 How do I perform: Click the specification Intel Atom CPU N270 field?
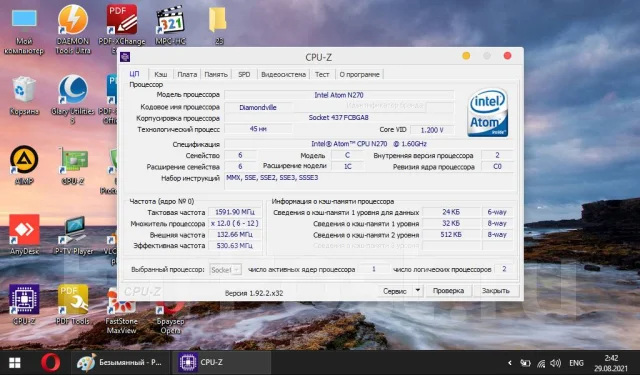pos(369,144)
